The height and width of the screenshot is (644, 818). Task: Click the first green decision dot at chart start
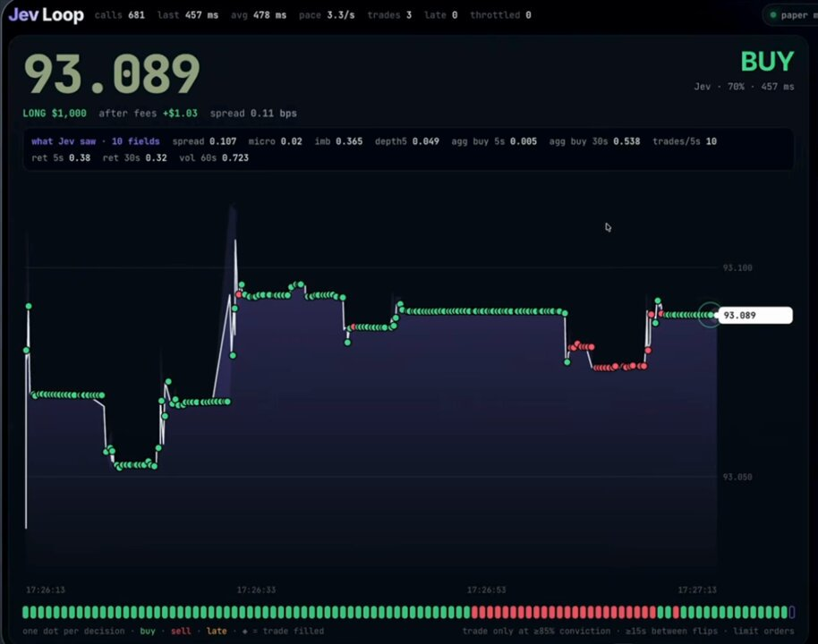pos(27,350)
